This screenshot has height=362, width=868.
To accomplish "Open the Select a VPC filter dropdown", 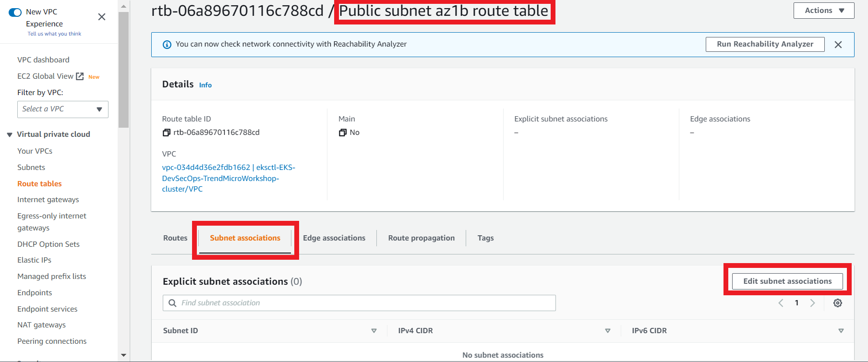I will (x=63, y=109).
